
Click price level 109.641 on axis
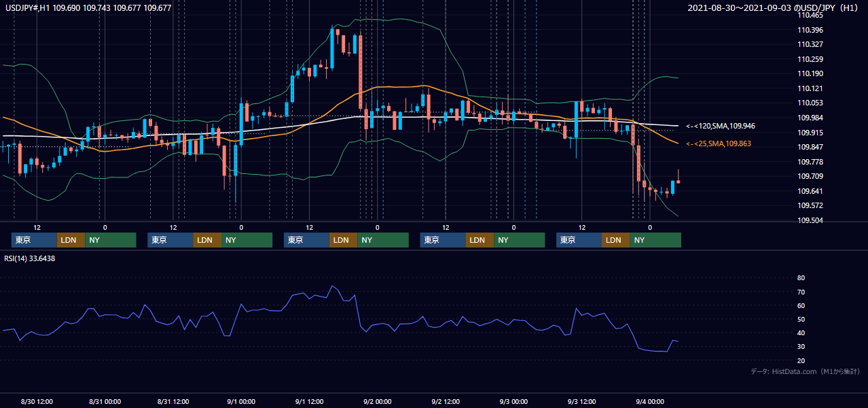[x=810, y=191]
